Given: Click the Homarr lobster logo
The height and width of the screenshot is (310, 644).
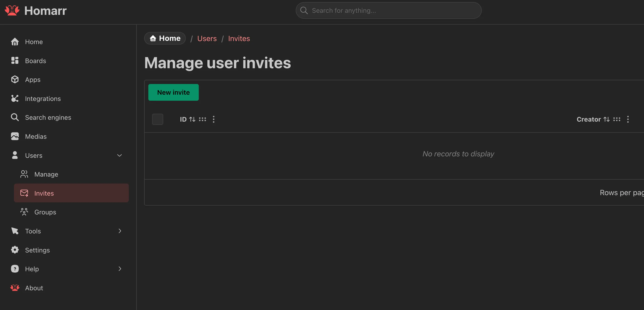Looking at the screenshot, I should 12,10.
